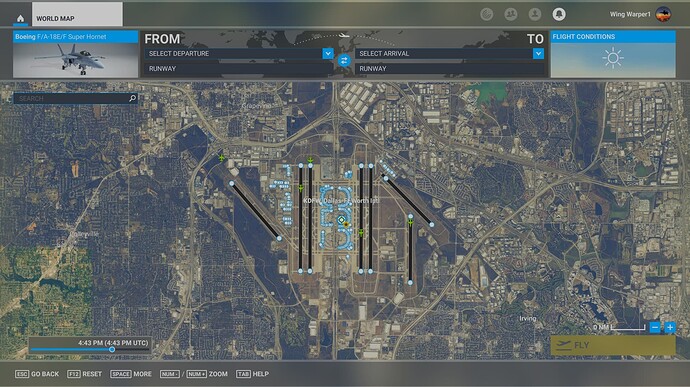Open the notifications bell icon
The image size is (690, 387).
[x=559, y=14]
